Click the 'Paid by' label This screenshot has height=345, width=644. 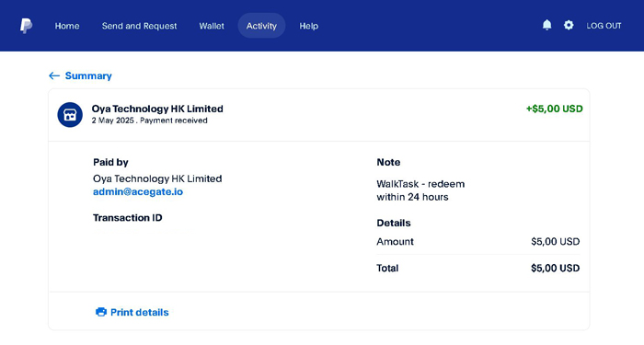110,162
